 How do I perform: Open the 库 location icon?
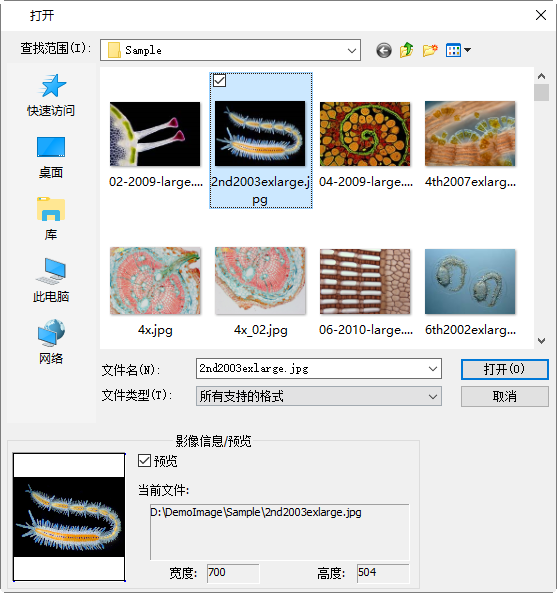pos(51,219)
